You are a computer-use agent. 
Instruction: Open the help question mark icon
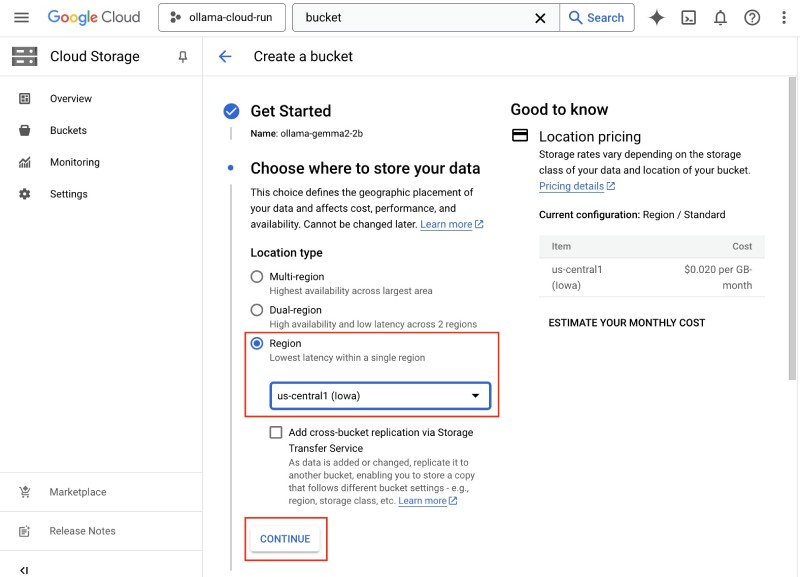(x=752, y=18)
